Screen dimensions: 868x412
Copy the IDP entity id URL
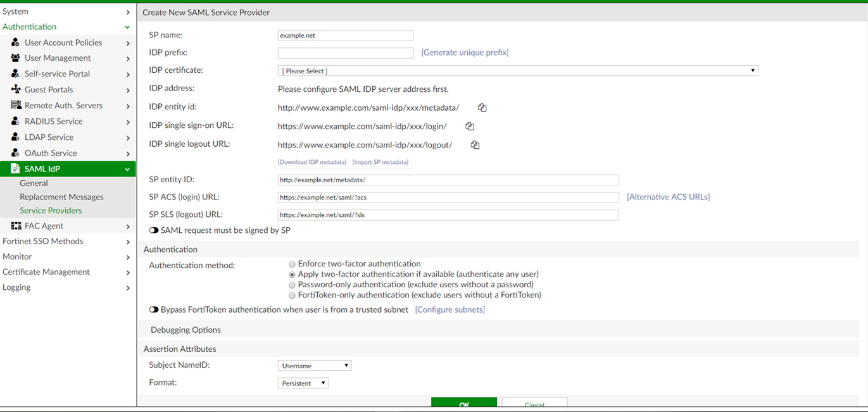pyautogui.click(x=482, y=108)
